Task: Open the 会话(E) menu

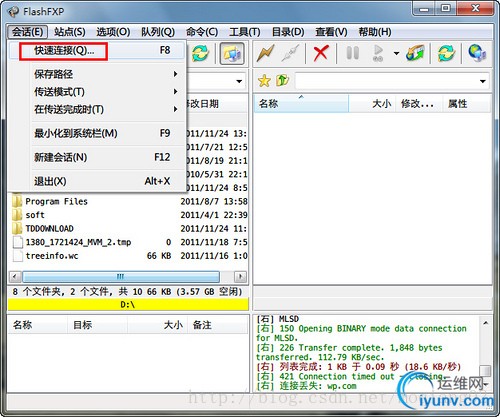Action: 27,32
